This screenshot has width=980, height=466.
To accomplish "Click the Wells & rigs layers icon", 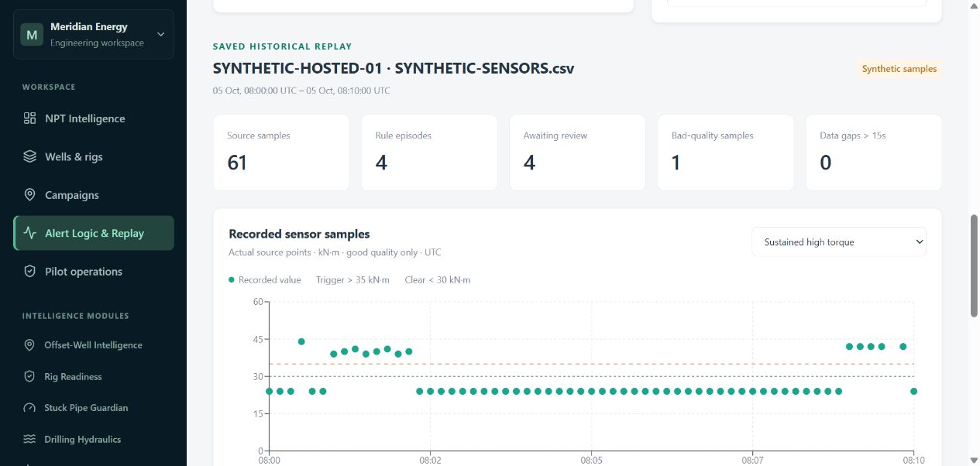I will coord(30,156).
